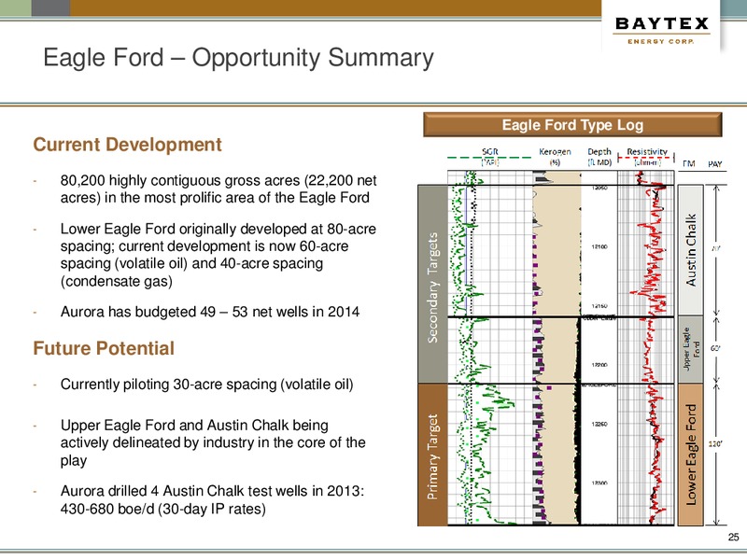
Task: Click the 'Eagle Ford Type Log' banner
Action: 572,125
